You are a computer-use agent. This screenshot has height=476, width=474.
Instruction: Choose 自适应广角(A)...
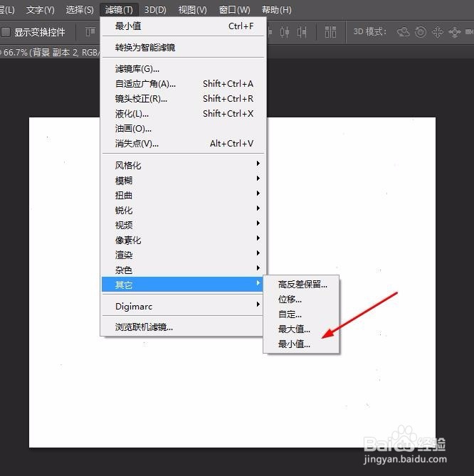click(x=184, y=84)
